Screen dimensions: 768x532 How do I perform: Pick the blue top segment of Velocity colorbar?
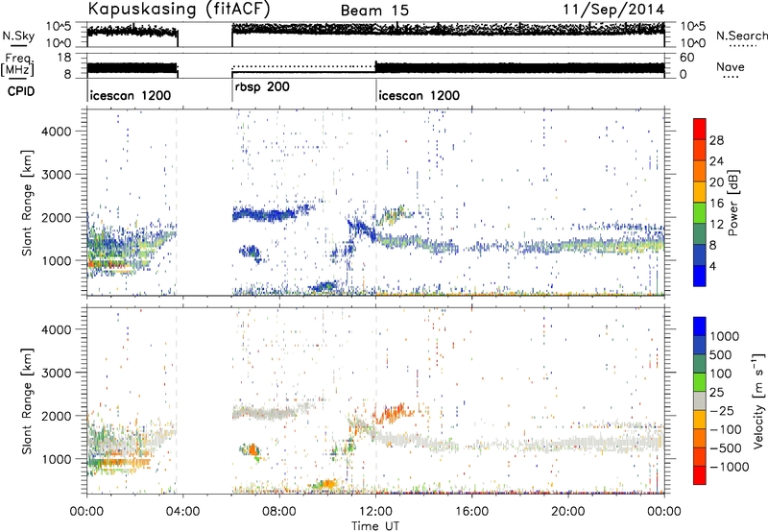(x=700, y=326)
